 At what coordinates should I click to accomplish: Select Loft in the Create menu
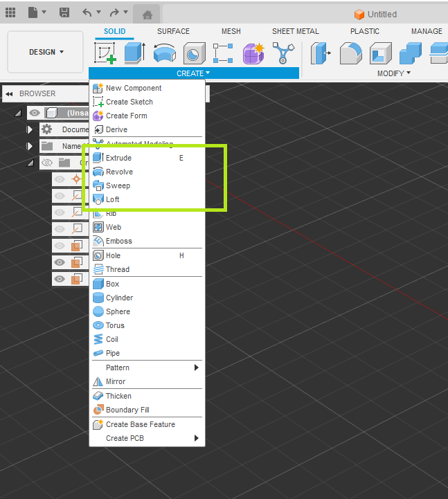[x=147, y=199]
